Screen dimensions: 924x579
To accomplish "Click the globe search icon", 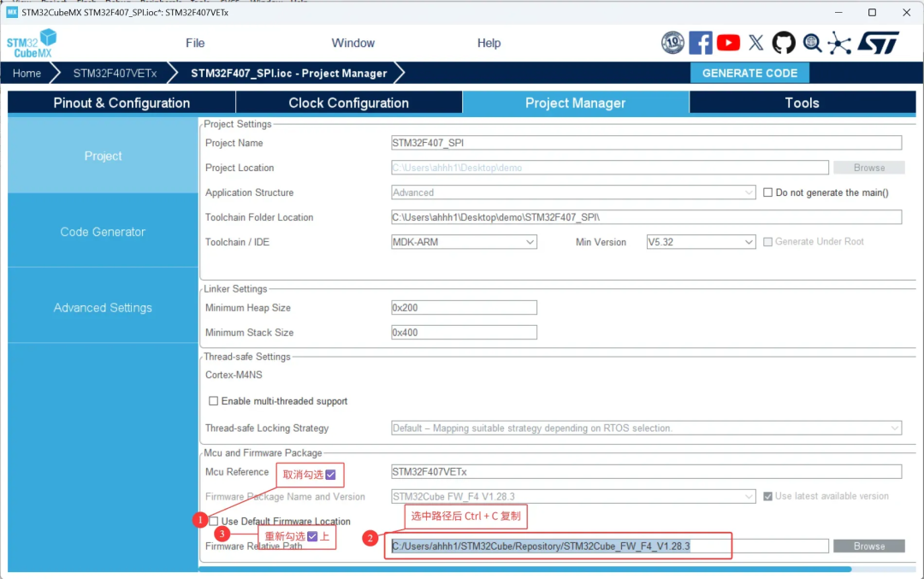I will [x=812, y=43].
